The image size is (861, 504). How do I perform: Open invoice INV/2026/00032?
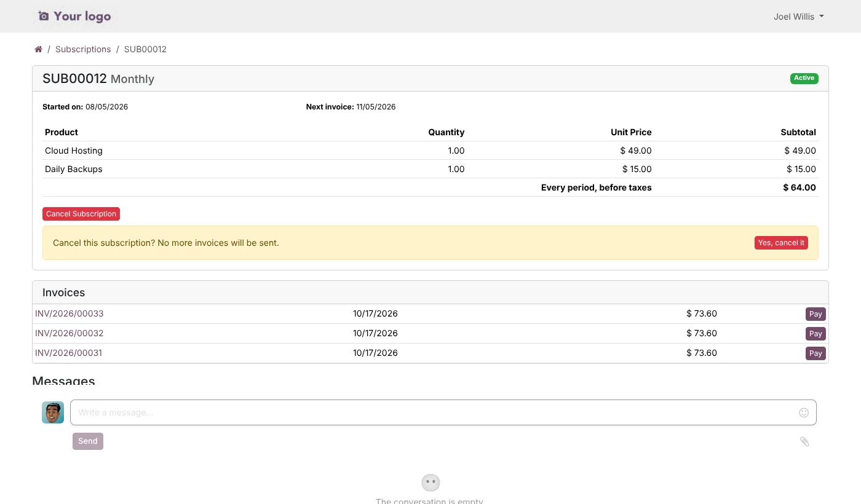pos(69,333)
